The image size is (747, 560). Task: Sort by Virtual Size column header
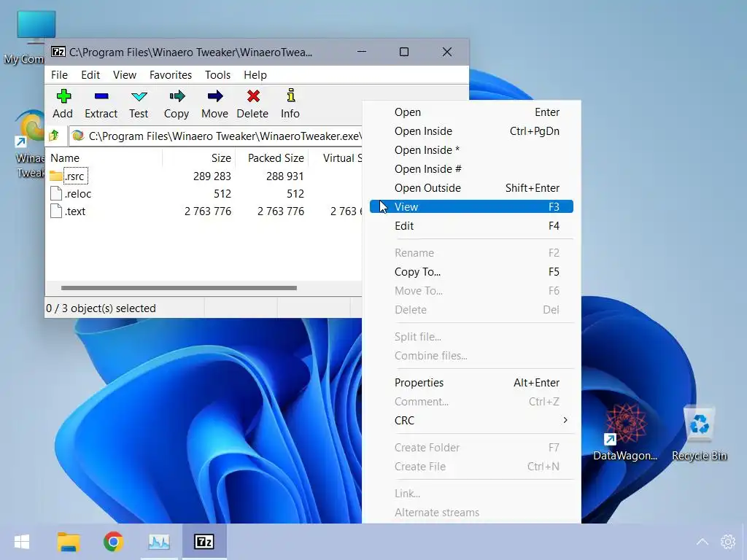click(x=336, y=158)
